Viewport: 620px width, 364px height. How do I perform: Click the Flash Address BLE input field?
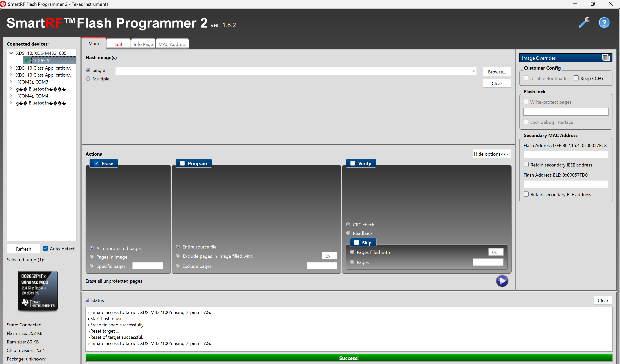tap(565, 184)
